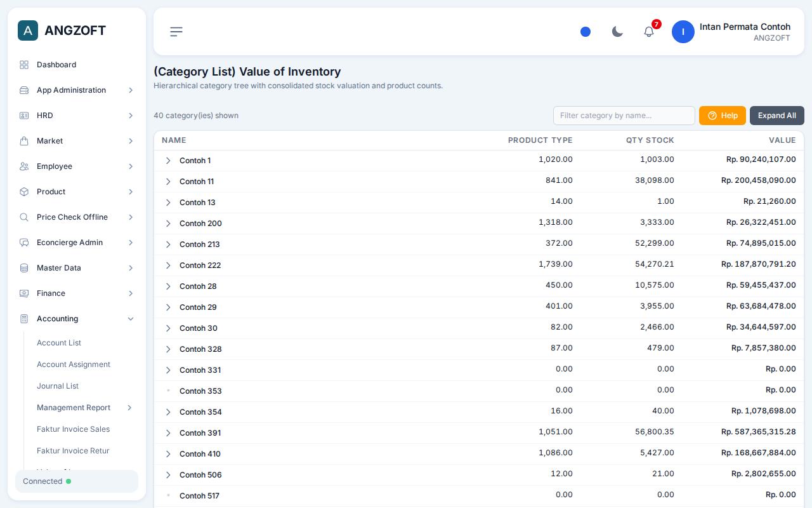Click the user avatar with letter I
812x508 pixels.
tap(683, 32)
